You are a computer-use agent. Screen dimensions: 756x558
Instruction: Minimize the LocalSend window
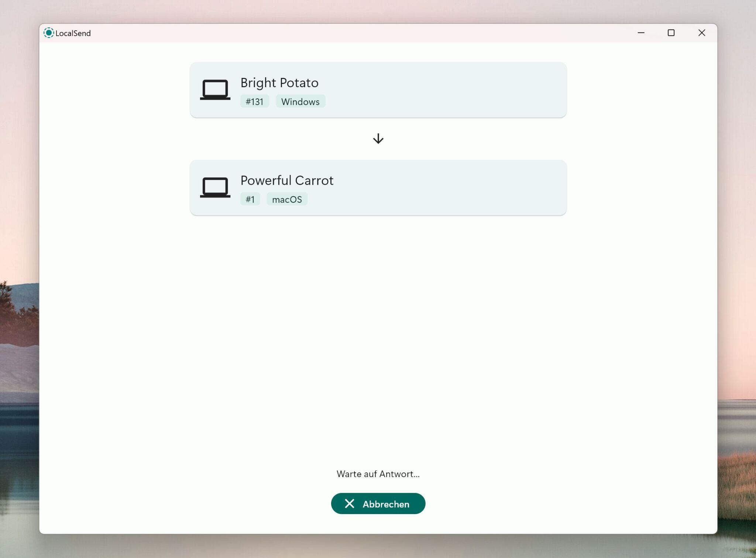coord(641,33)
